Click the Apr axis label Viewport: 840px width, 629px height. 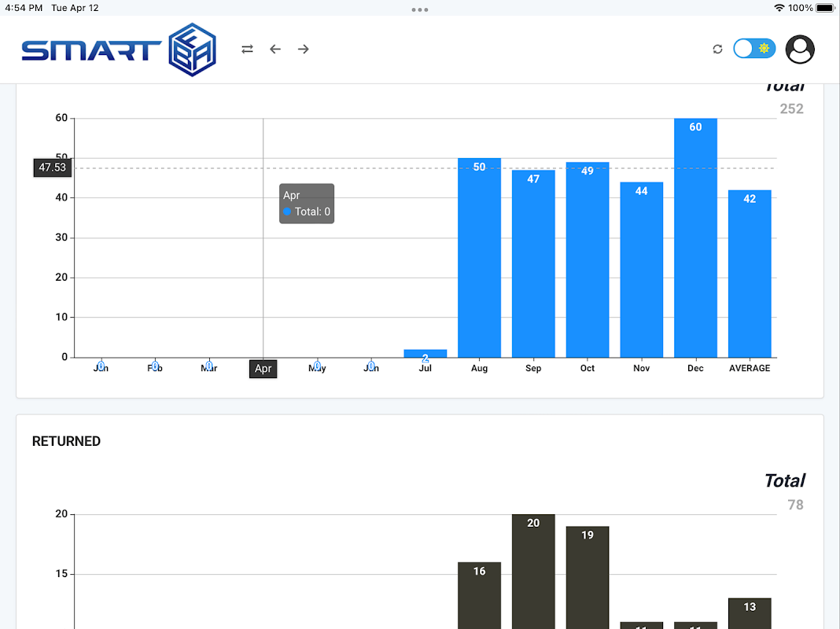263,368
